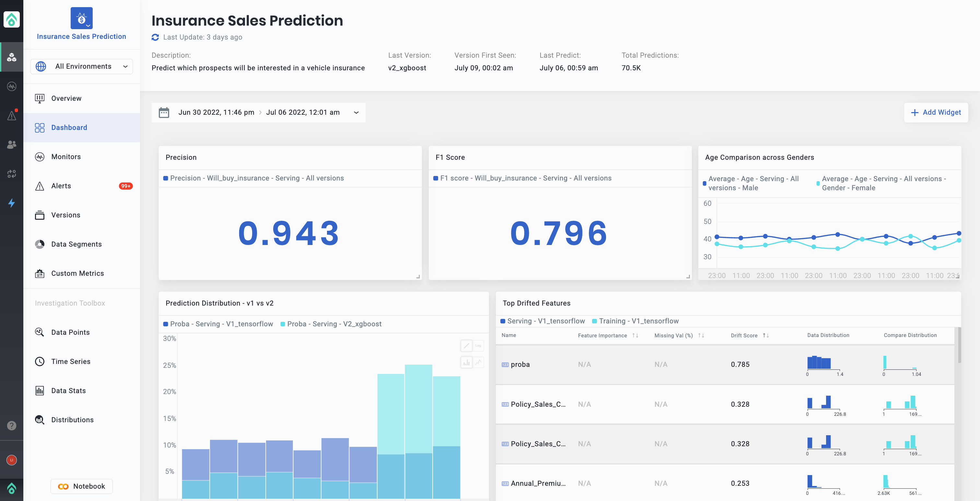
Task: Select the bar chart view toggle
Action: (x=466, y=362)
